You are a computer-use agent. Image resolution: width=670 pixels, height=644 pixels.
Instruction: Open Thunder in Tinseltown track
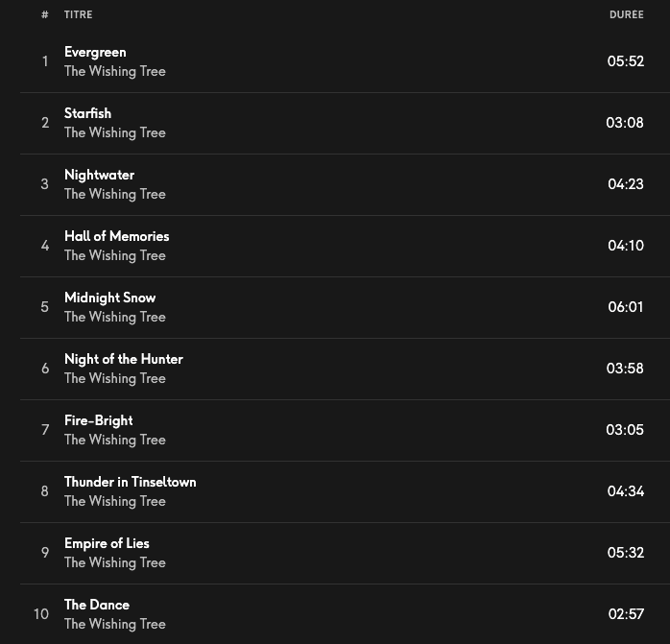pyautogui.click(x=130, y=482)
